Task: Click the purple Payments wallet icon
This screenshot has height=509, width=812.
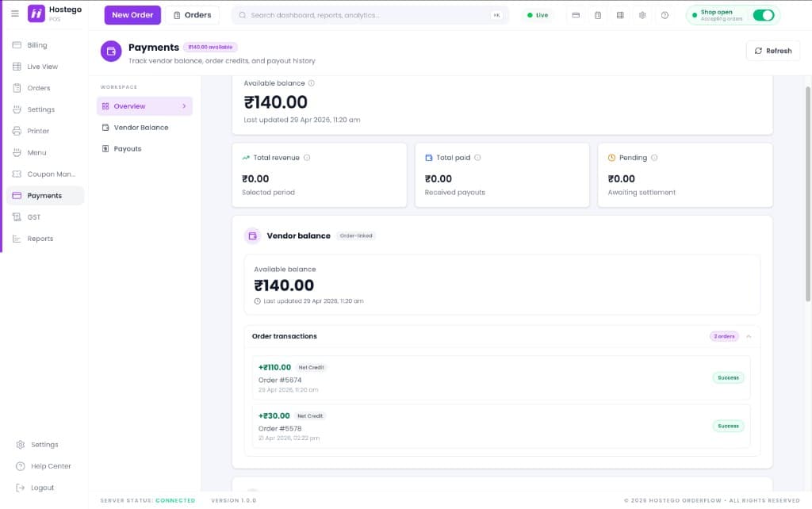Action: pos(111,52)
